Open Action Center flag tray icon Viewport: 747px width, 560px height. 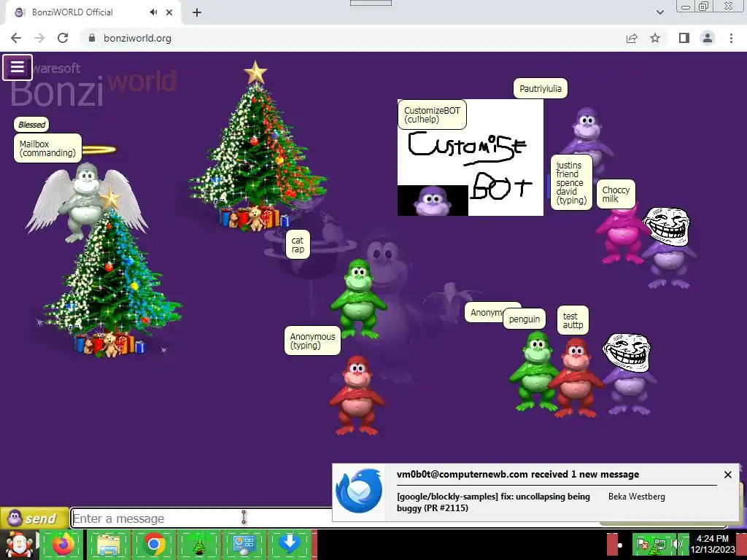pos(643,545)
